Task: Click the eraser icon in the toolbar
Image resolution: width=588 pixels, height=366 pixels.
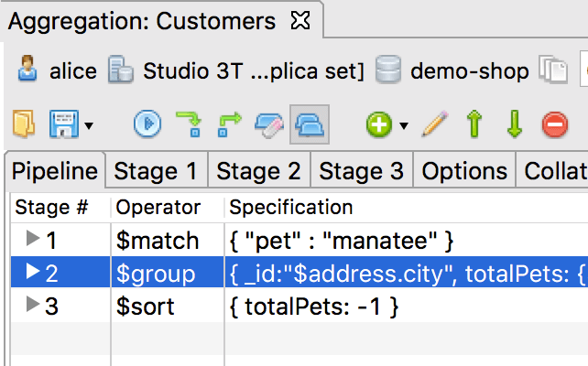Action: (269, 125)
